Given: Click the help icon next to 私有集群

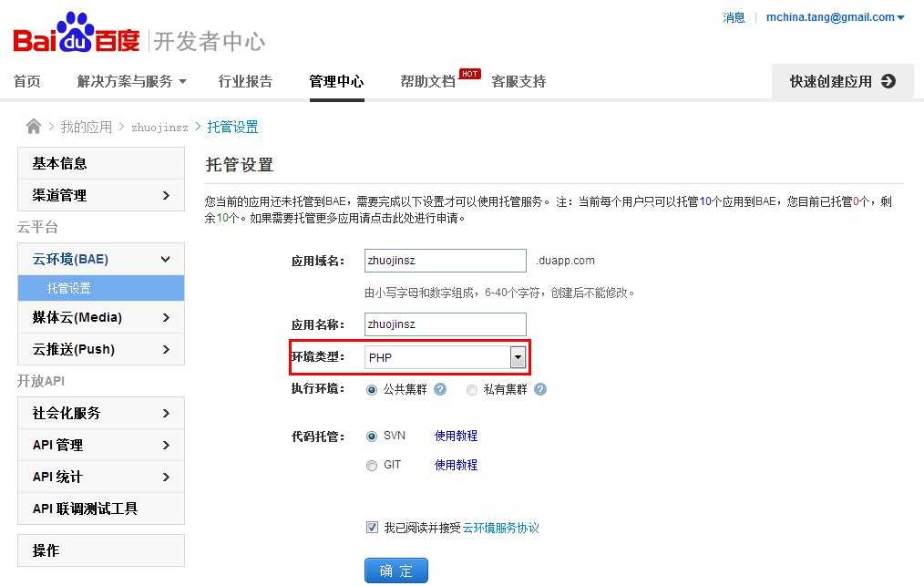Looking at the screenshot, I should [540, 389].
